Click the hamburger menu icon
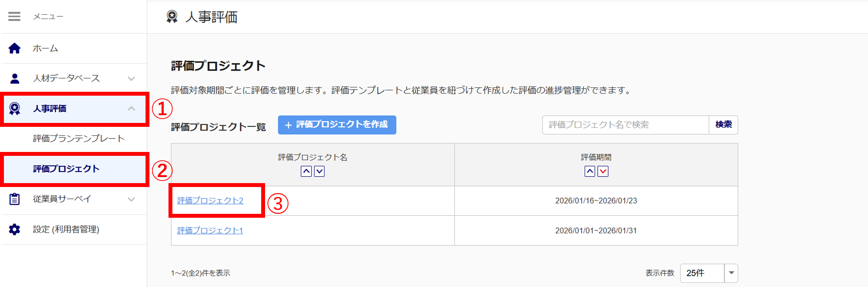Image resolution: width=868 pixels, height=287 pixels. (14, 16)
